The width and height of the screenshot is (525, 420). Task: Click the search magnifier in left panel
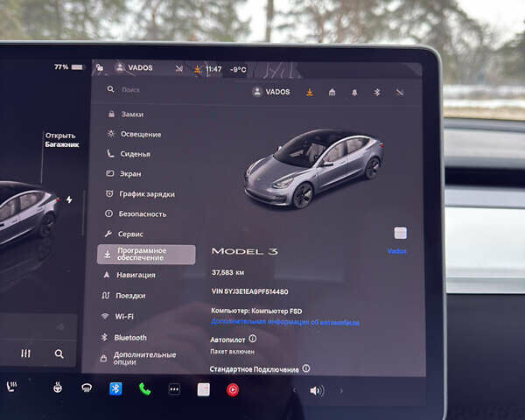[59, 353]
